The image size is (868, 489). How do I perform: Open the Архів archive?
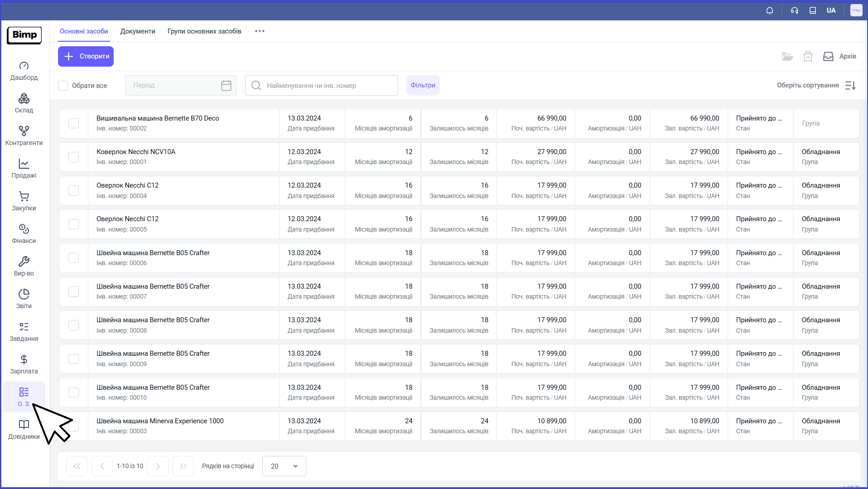[839, 57]
